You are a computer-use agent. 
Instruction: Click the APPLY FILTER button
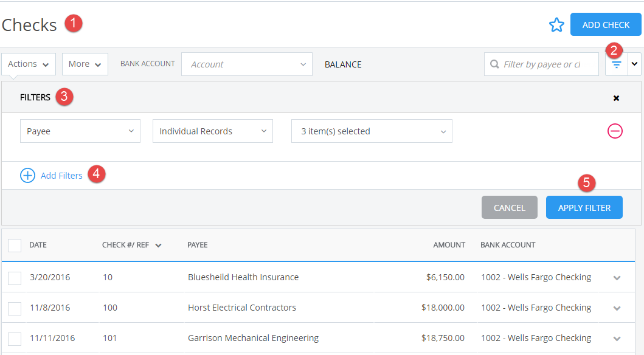pos(584,208)
